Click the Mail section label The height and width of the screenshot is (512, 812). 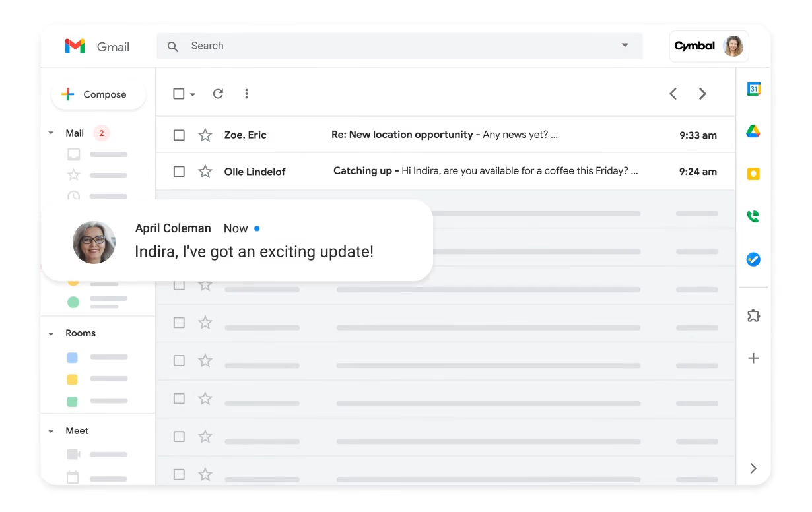coord(75,133)
